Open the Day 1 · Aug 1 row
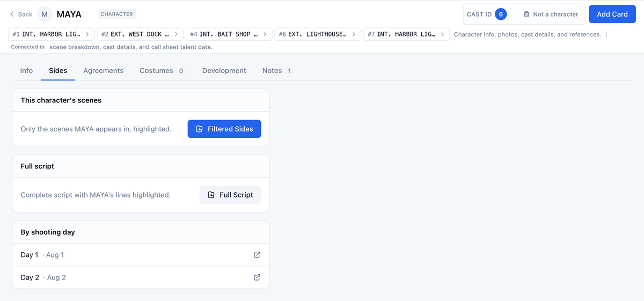The image size is (644, 301). [141, 255]
